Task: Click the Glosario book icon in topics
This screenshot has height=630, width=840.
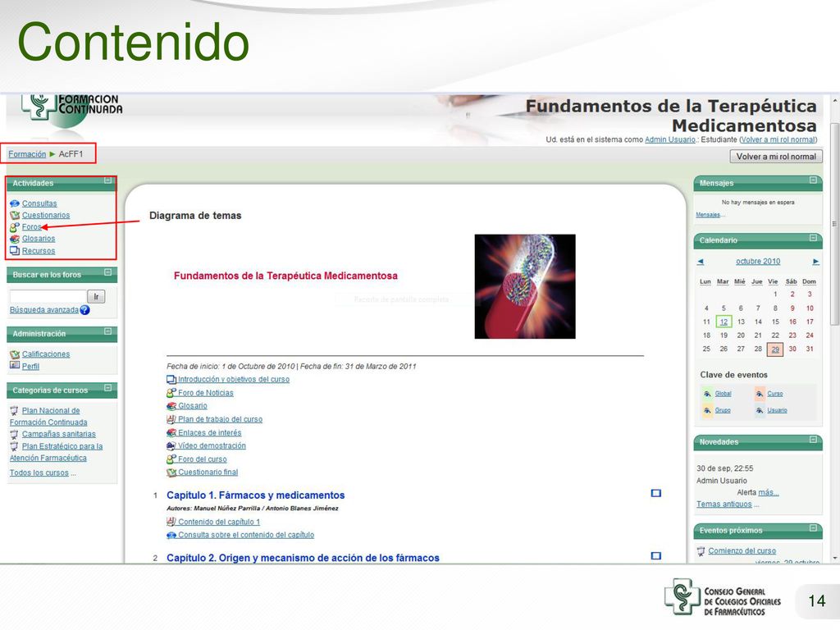Action: [171, 406]
